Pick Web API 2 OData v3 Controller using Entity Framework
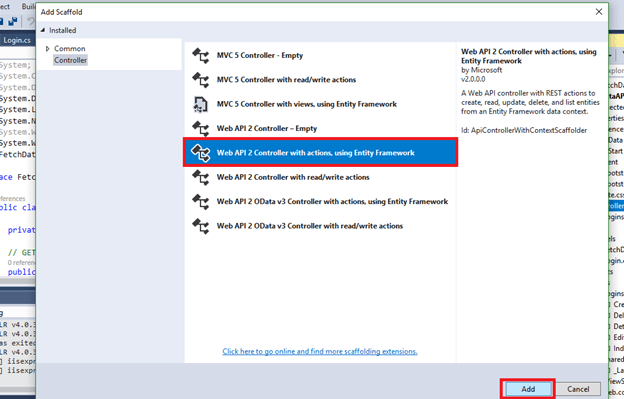The image size is (624, 399). tap(332, 202)
